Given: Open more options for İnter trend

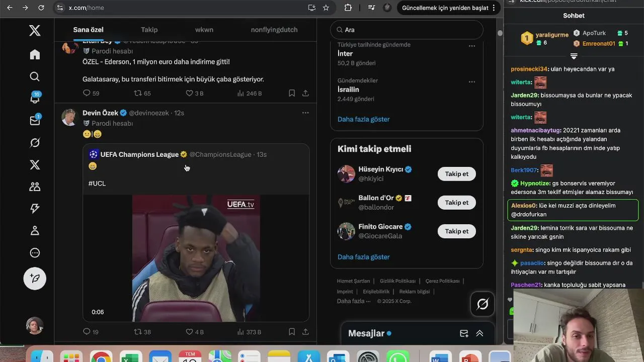Looking at the screenshot, I should click(472, 46).
